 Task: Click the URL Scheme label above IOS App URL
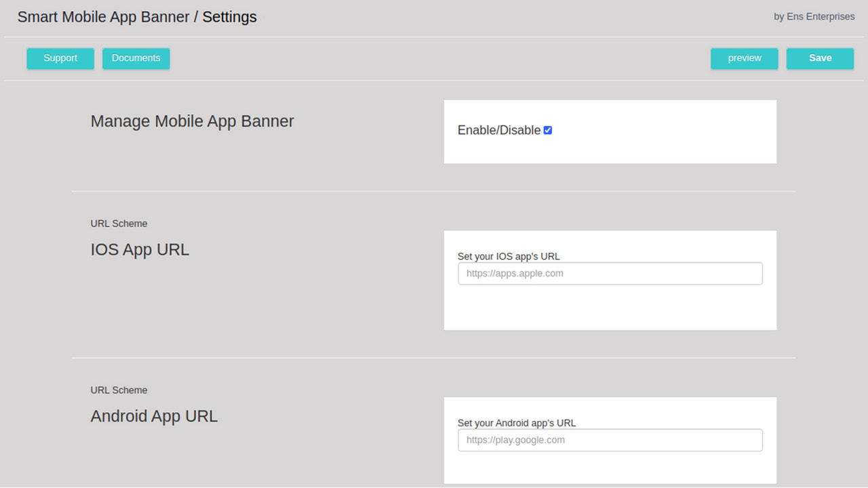(x=119, y=223)
